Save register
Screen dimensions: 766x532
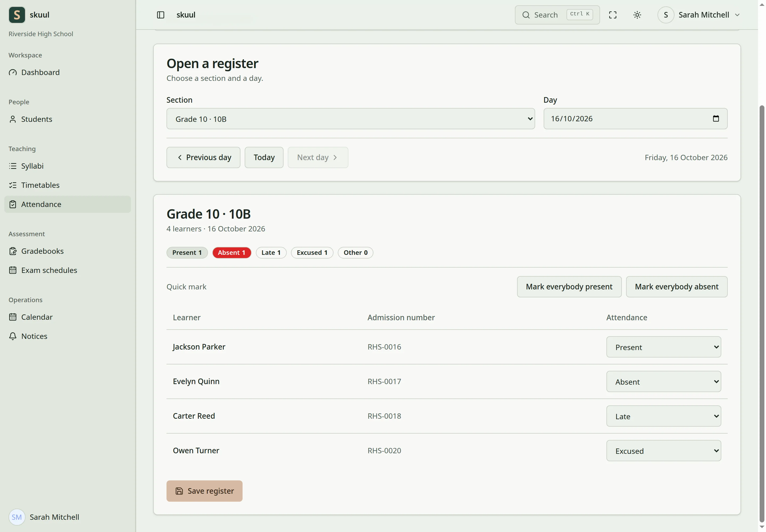(x=204, y=491)
